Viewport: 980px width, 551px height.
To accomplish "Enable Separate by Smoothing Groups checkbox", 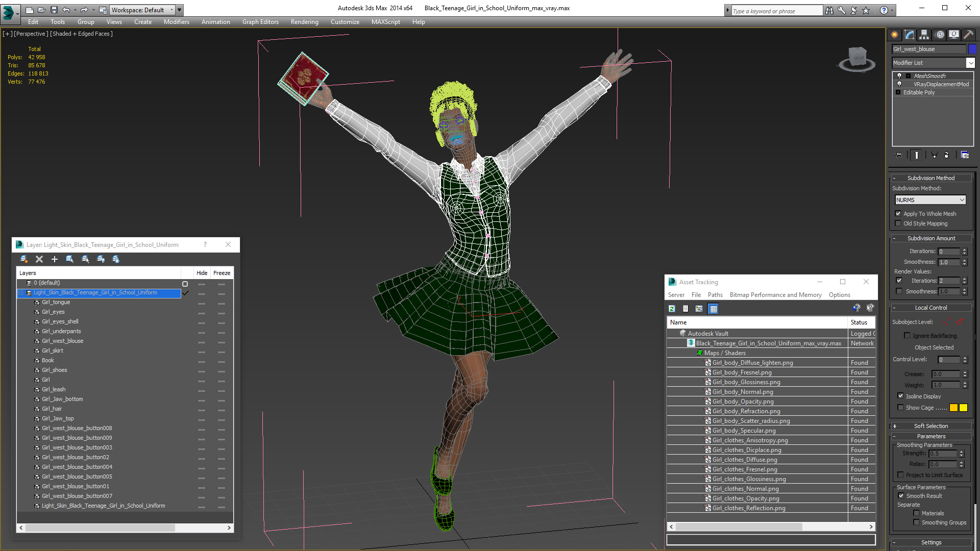I will [x=917, y=522].
